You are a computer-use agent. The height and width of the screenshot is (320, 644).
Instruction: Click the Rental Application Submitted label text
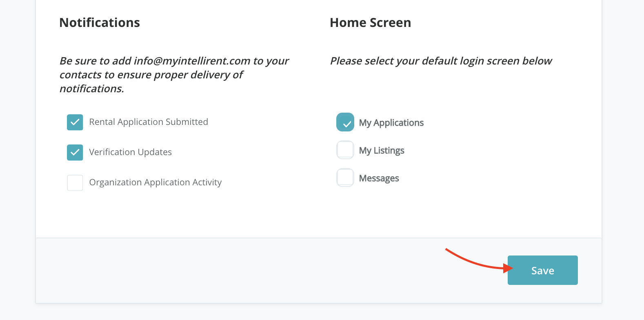[149, 122]
